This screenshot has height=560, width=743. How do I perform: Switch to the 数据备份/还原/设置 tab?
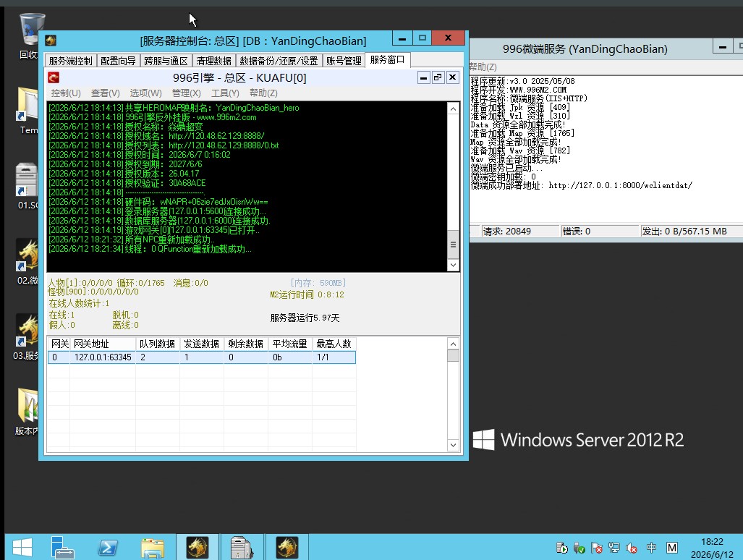coord(279,61)
